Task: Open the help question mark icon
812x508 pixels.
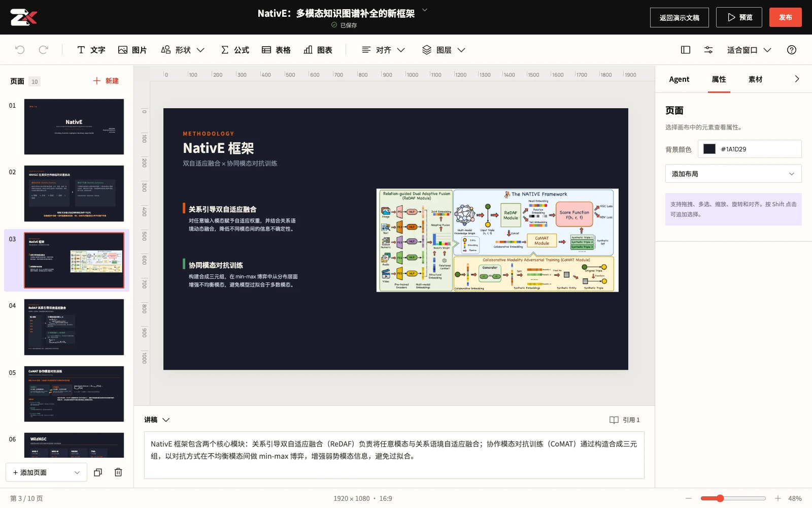Action: pos(792,50)
